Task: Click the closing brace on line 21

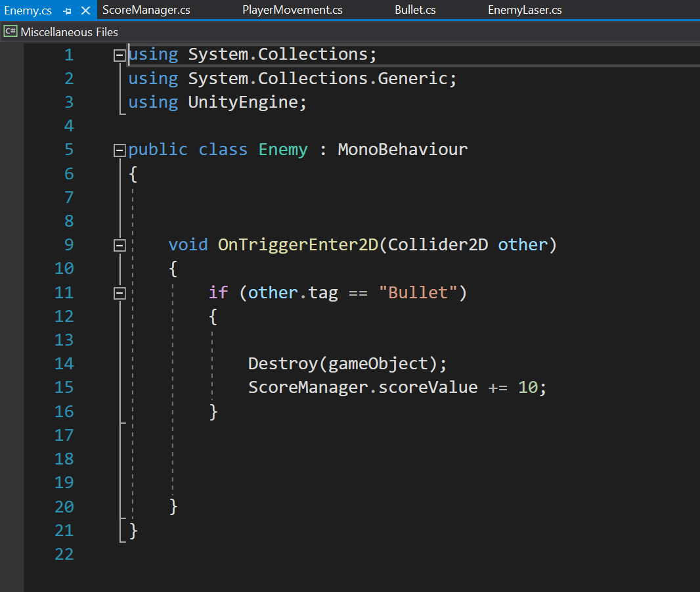Action: (133, 531)
